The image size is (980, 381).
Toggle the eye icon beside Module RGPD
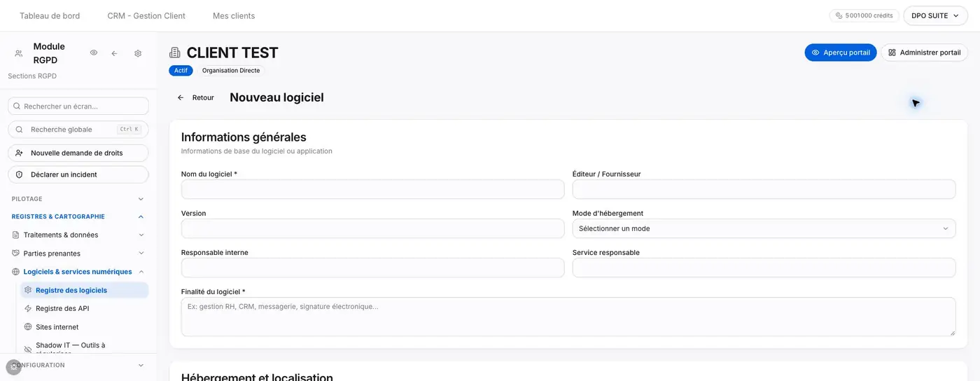click(x=94, y=53)
